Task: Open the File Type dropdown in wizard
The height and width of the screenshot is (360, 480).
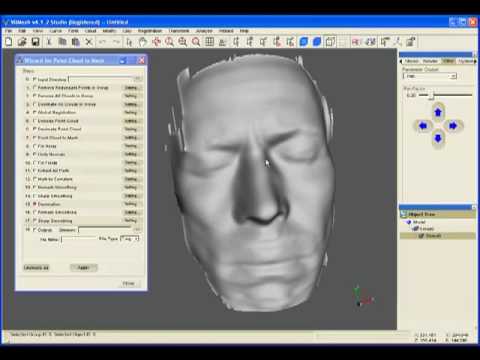Action: click(x=130, y=239)
